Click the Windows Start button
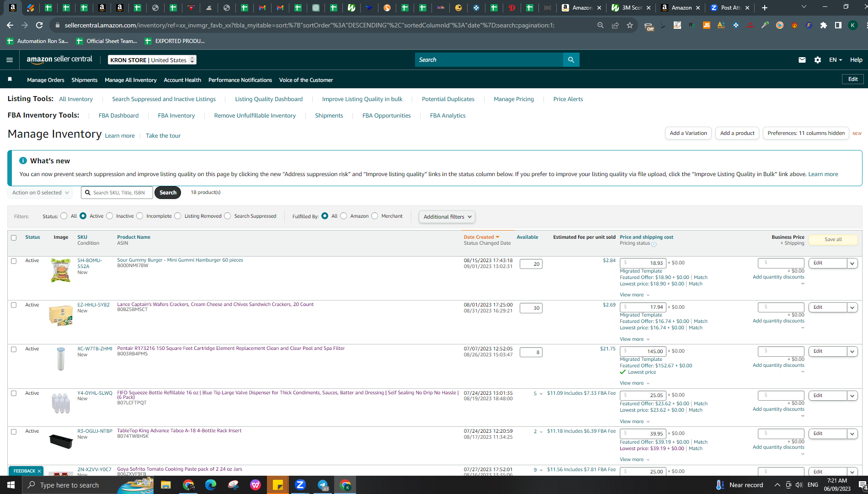 11,485
